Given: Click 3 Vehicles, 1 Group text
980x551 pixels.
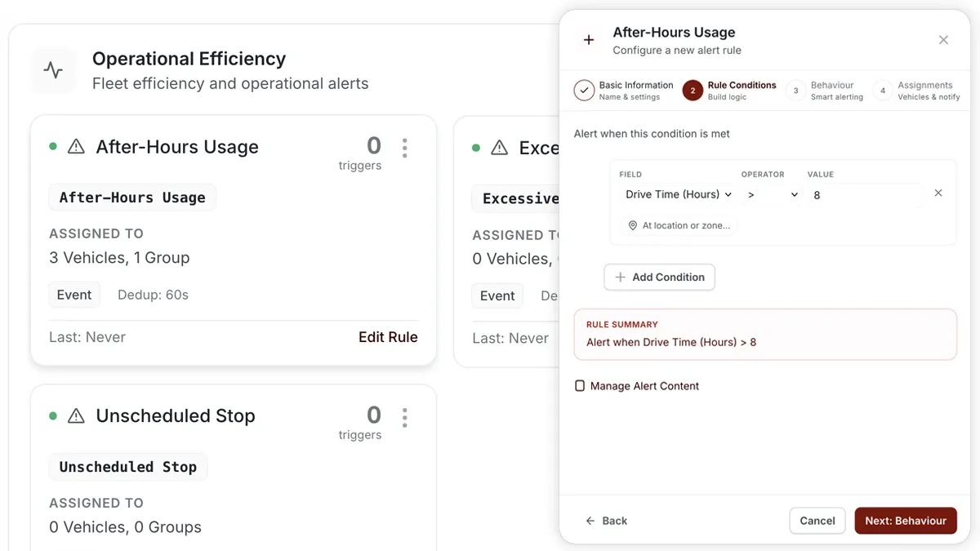Looking at the screenshot, I should (119, 258).
